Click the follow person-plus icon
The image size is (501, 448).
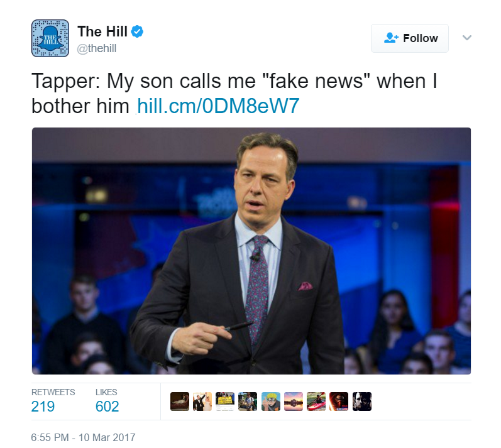(x=391, y=38)
